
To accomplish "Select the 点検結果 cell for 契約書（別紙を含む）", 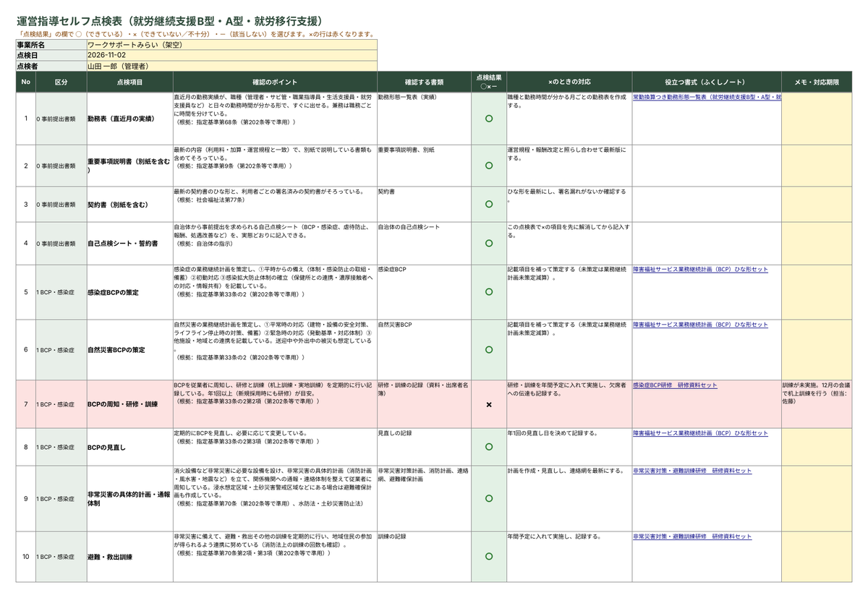I will point(489,205).
